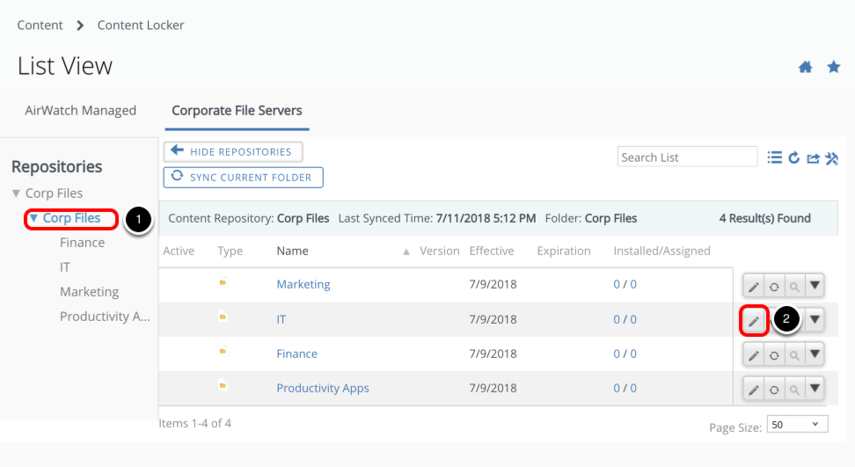The height and width of the screenshot is (467, 855).
Task: Sync the Finance folder using its refresh icon
Action: tap(773, 355)
